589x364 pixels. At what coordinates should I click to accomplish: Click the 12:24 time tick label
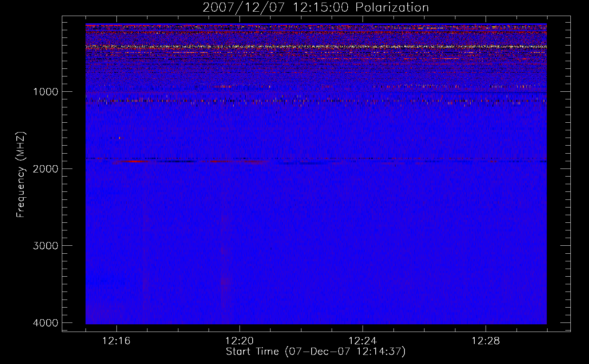[x=363, y=341]
